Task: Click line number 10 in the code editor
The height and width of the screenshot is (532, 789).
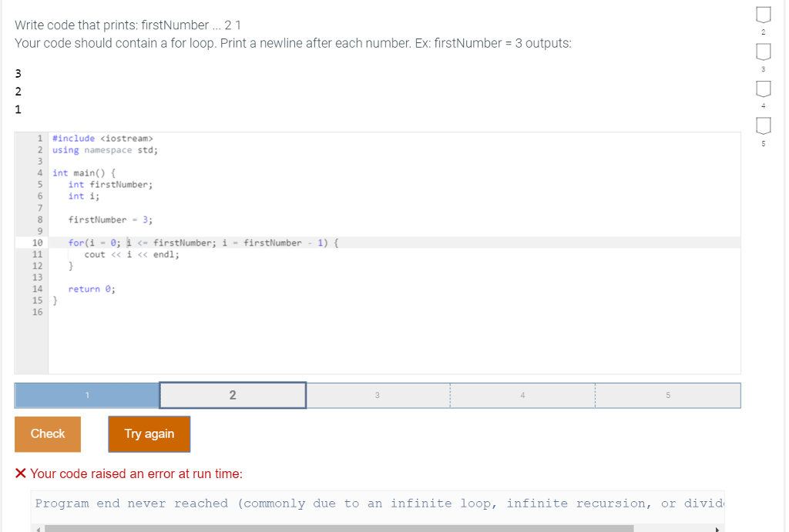Action: (x=36, y=242)
